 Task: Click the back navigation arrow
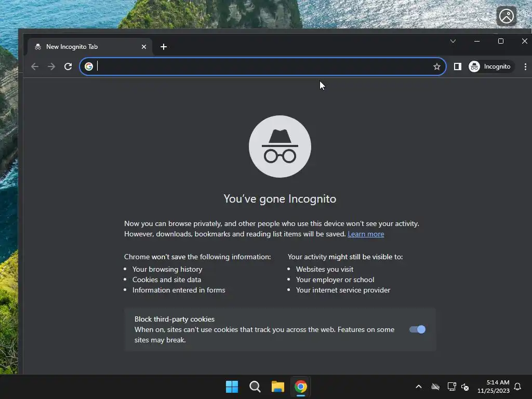point(35,66)
